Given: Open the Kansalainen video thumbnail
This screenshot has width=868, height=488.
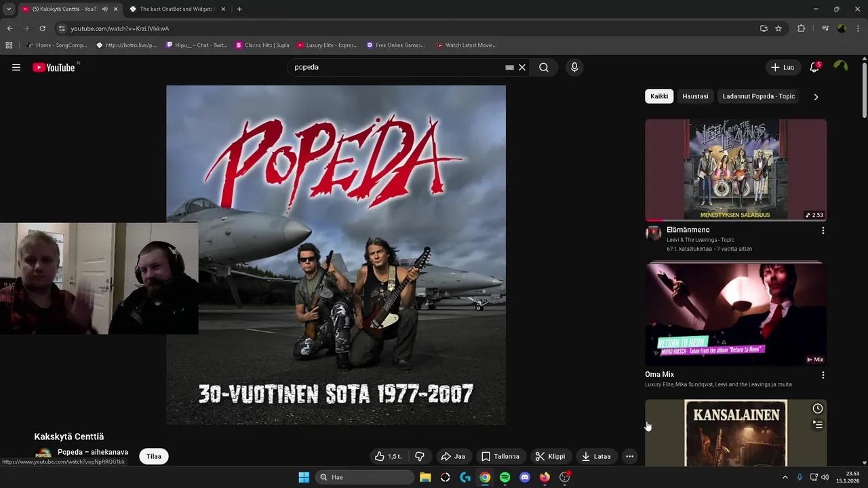Looking at the screenshot, I should coord(736,432).
